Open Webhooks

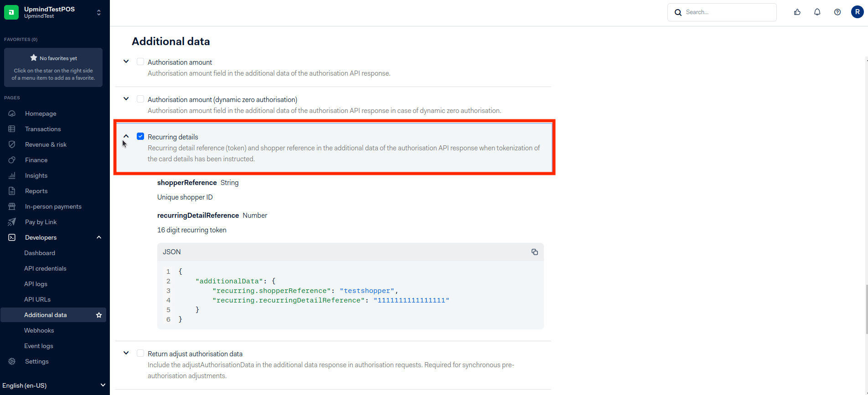click(39, 330)
